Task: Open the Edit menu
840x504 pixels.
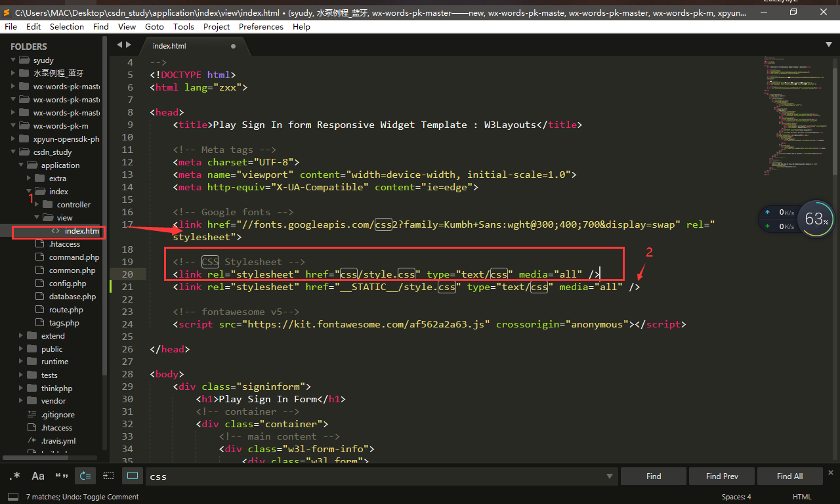Action: pyautogui.click(x=33, y=26)
